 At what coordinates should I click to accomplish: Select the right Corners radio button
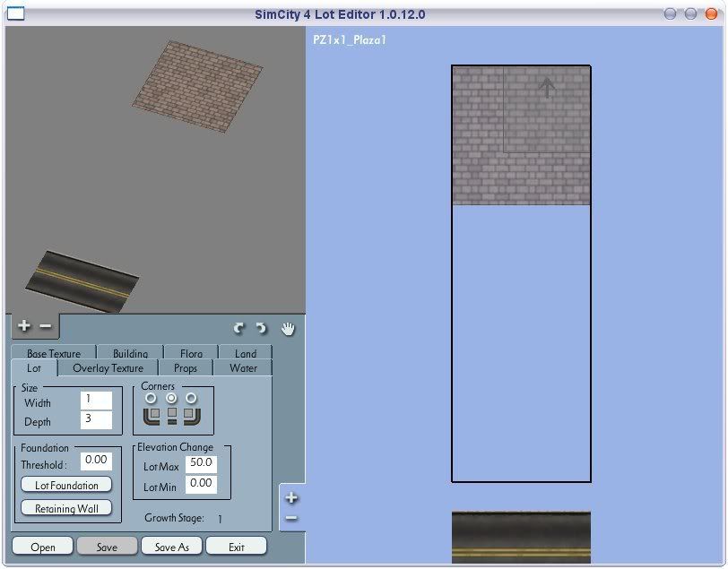coord(191,398)
